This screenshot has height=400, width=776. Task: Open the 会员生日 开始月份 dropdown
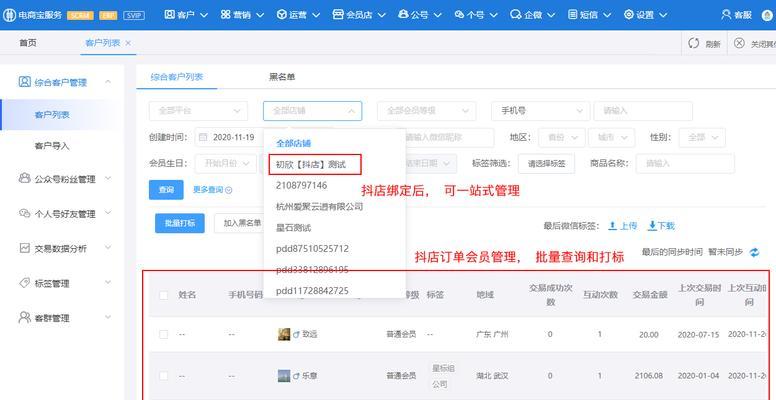pyautogui.click(x=226, y=163)
